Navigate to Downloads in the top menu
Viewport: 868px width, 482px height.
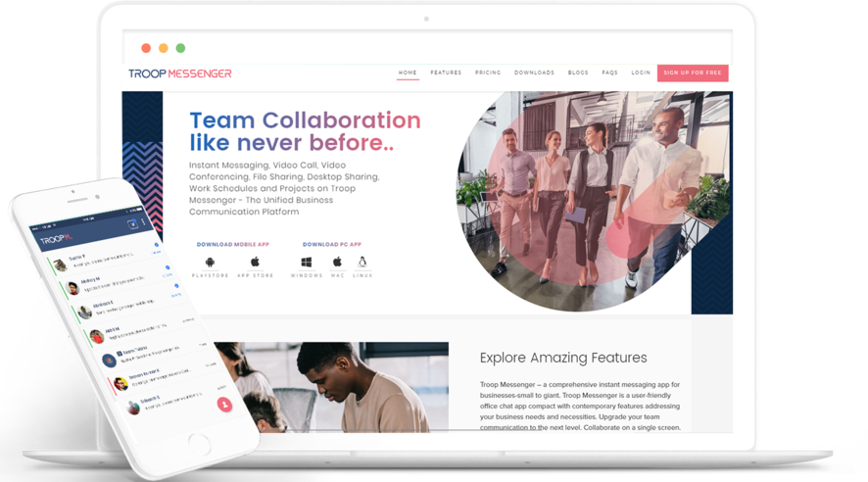pyautogui.click(x=534, y=73)
